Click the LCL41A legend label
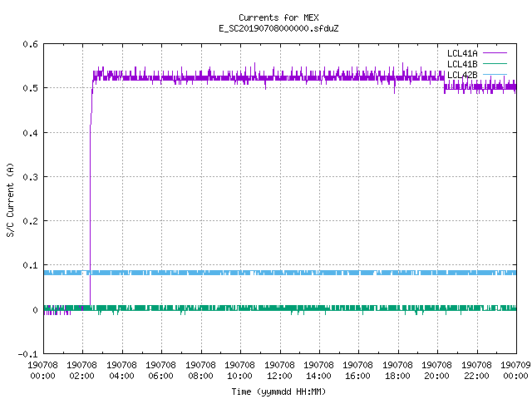532x399 pixels. [462, 53]
